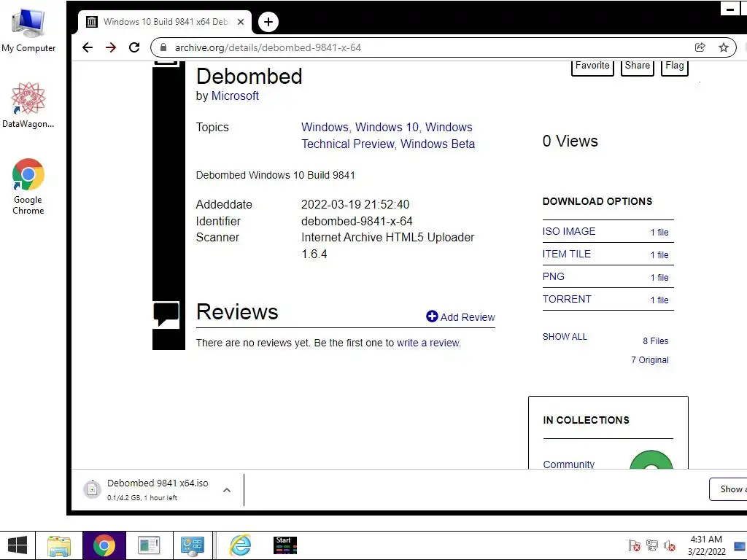Click the write a review link

pyautogui.click(x=428, y=343)
